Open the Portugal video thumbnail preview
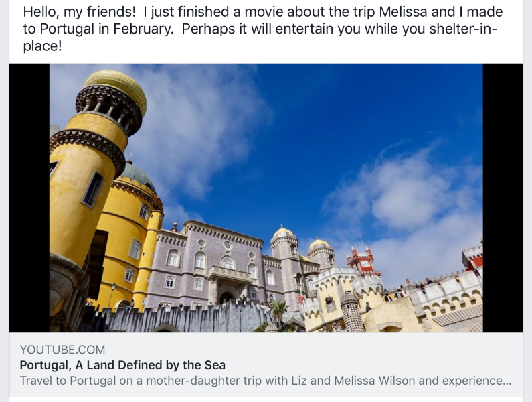Screen dimensions: 532x402 pyautogui.click(x=266, y=198)
